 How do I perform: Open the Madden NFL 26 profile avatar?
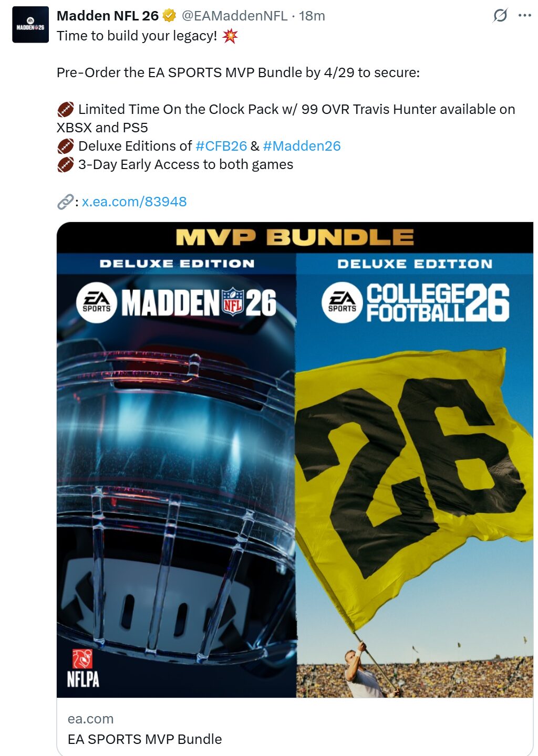[x=30, y=25]
